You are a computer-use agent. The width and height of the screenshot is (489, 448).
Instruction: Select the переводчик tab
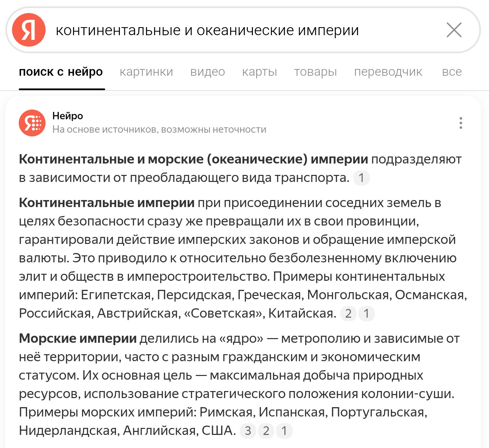(x=388, y=72)
